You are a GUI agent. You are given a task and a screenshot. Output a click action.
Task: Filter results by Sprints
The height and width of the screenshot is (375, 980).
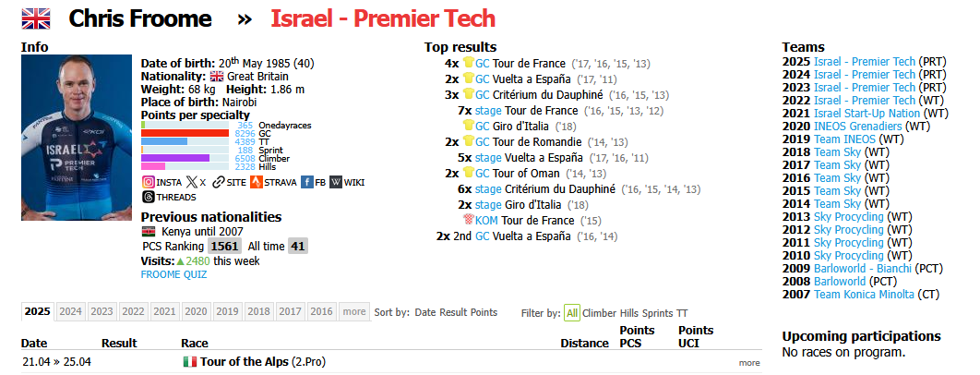click(x=658, y=313)
